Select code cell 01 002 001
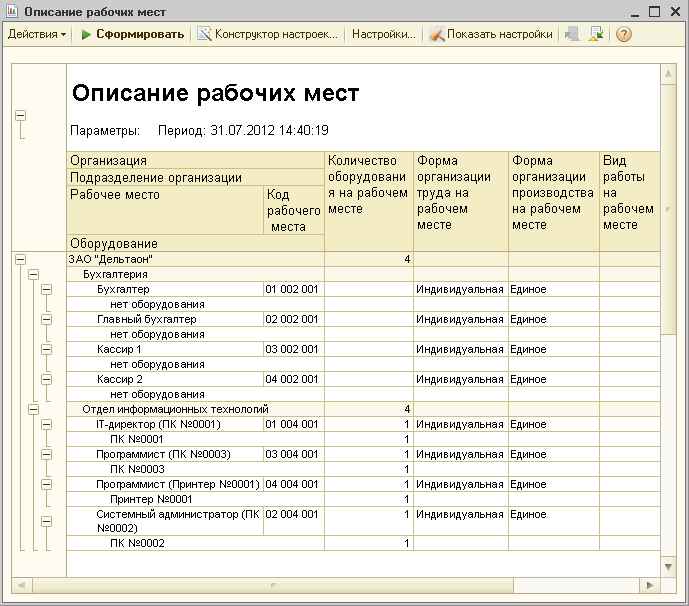Image resolution: width=689 pixels, height=606 pixels. coord(294,289)
